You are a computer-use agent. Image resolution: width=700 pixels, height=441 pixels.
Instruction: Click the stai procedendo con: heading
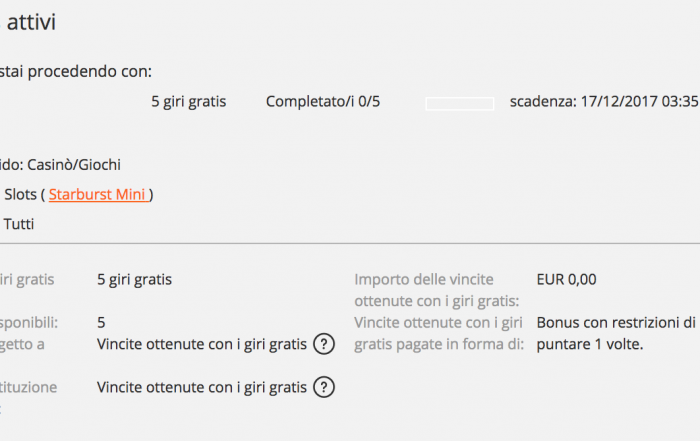pos(76,71)
